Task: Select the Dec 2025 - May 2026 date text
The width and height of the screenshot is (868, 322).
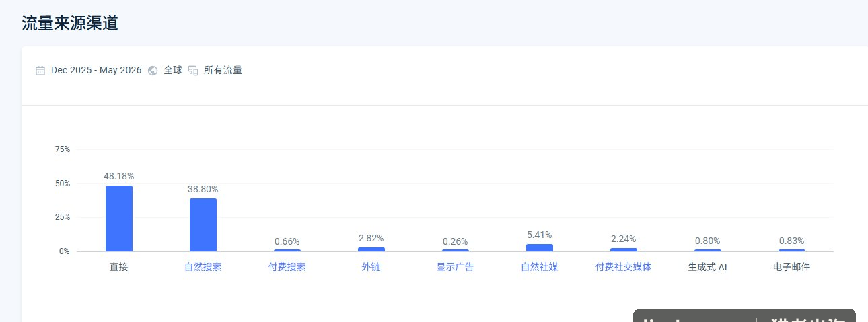Action: [x=96, y=71]
